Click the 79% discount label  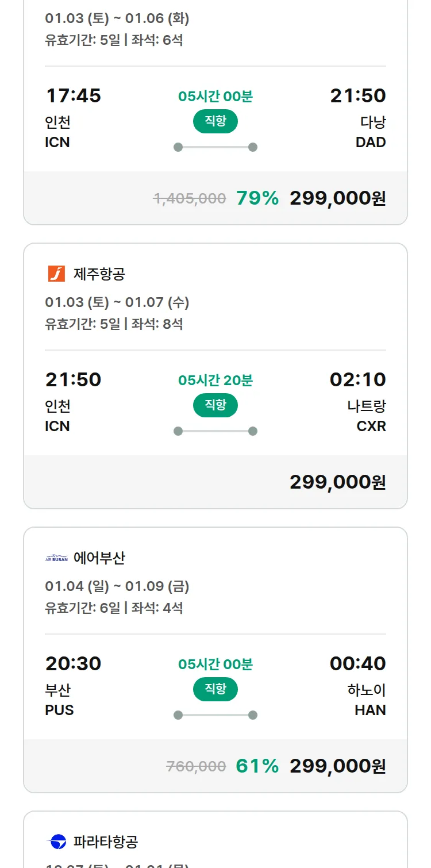257,198
